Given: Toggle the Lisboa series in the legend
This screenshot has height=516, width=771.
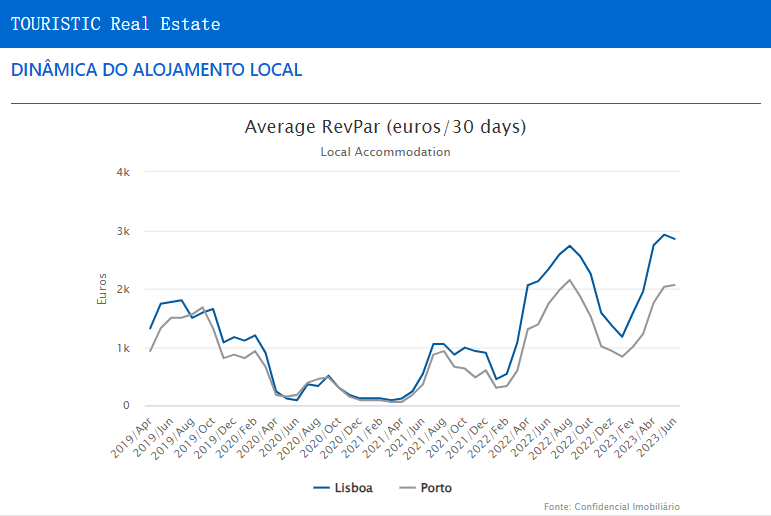Looking at the screenshot, I should [x=343, y=488].
